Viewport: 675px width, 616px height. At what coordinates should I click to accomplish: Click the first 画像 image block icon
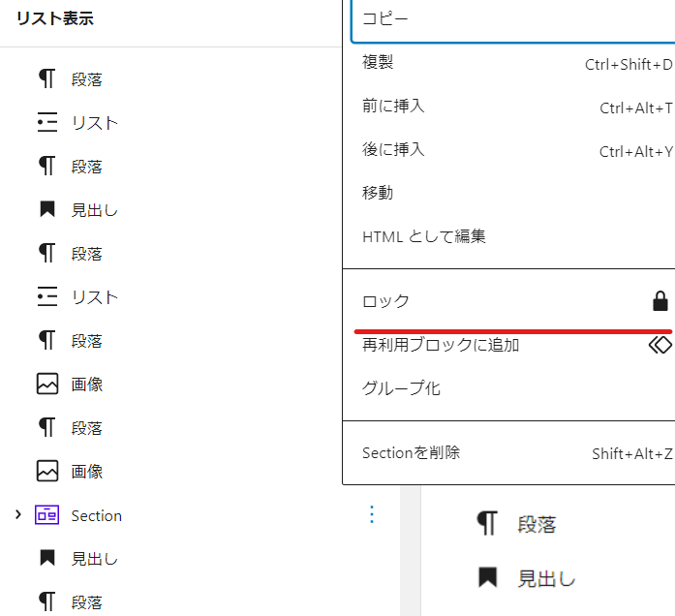(46, 385)
